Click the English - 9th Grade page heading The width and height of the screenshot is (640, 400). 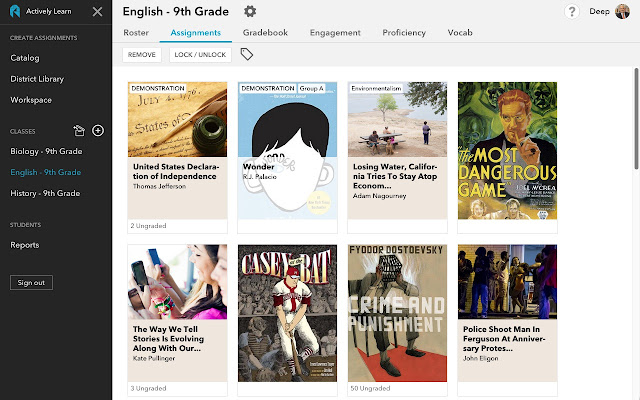pos(176,11)
